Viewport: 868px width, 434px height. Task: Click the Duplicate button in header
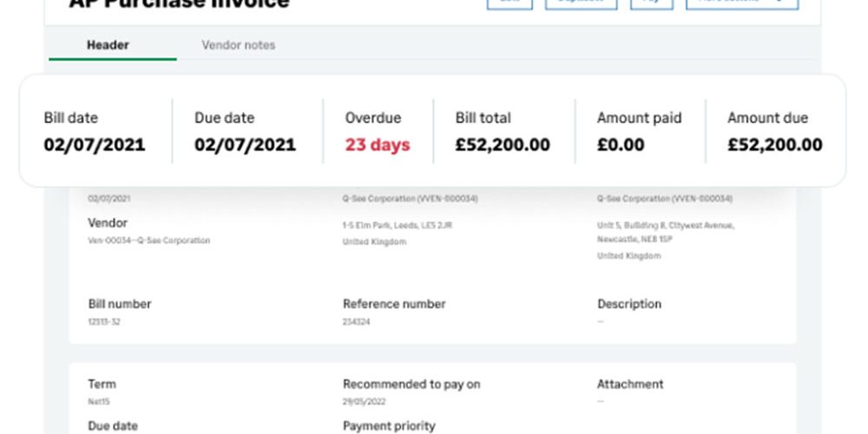click(581, 3)
